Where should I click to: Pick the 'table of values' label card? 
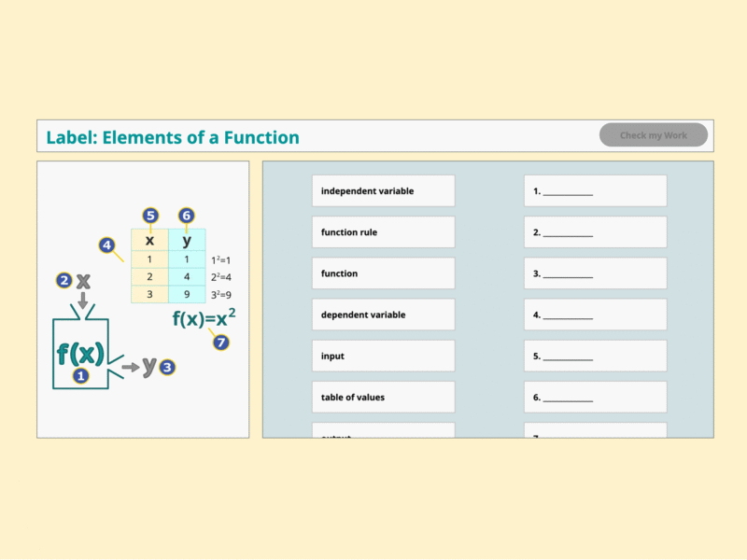pyautogui.click(x=383, y=397)
